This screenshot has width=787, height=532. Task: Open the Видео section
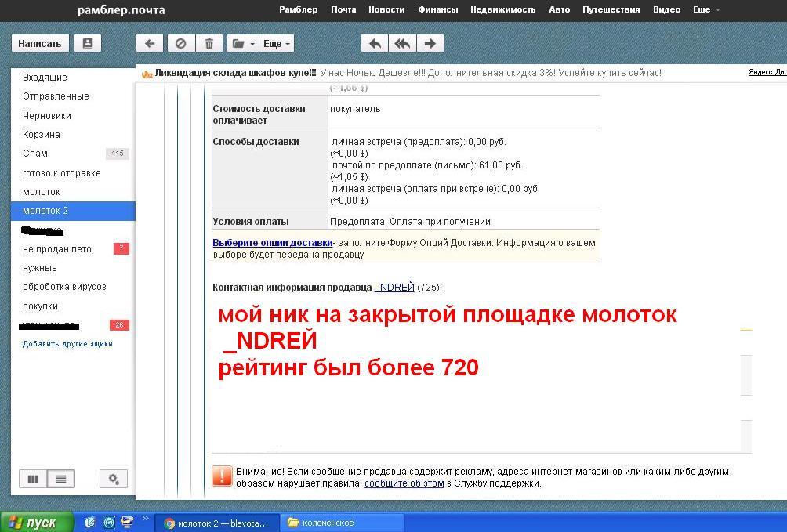pyautogui.click(x=666, y=9)
